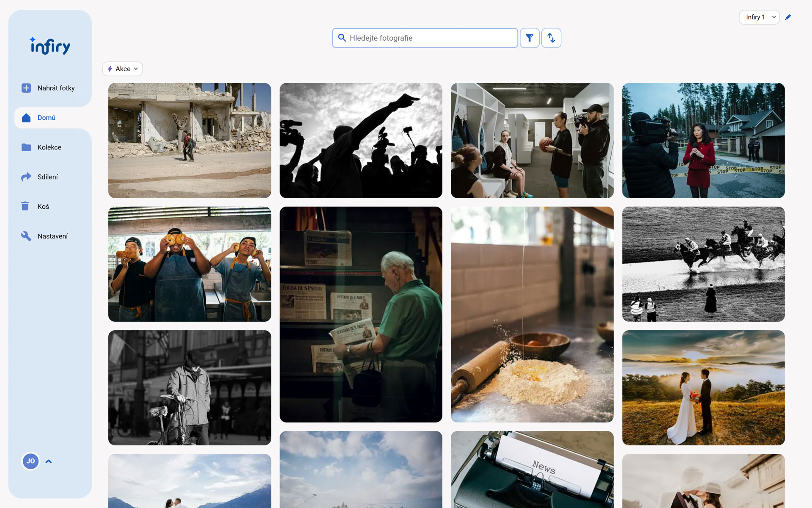Click the infiry logo
The image size is (812, 508).
[50, 46]
